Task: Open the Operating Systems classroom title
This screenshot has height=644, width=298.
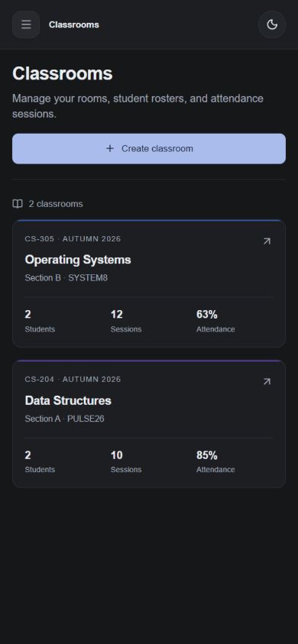Action: point(78,260)
